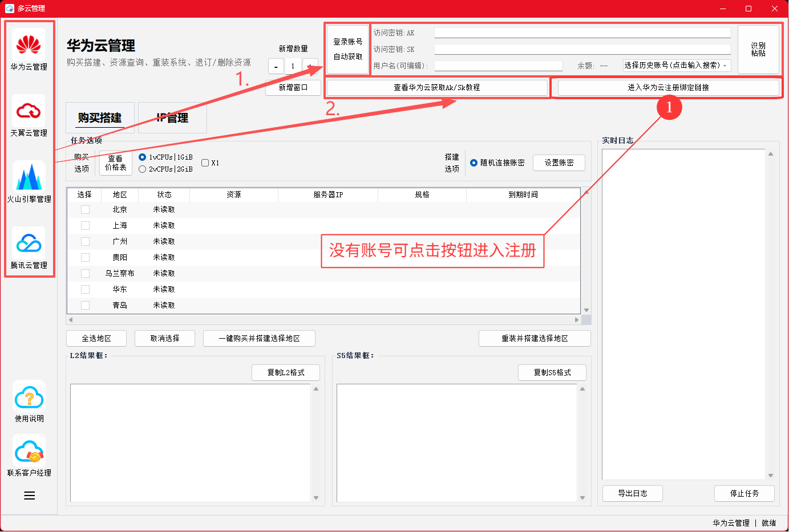Click the 导出日志 button

[633, 493]
